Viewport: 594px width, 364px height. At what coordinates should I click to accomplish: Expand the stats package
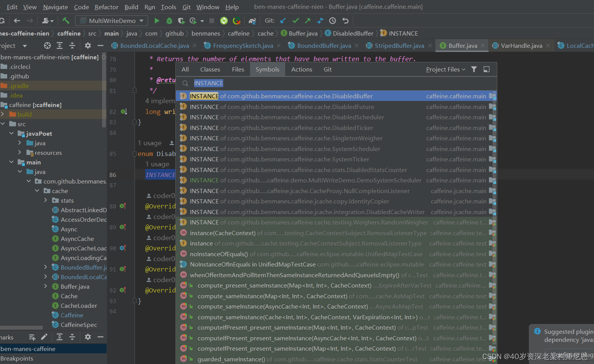click(45, 200)
